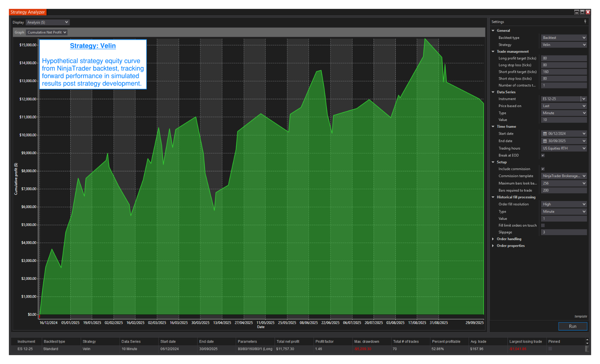Uncheck the Include commission checkbox
This screenshot has height=364, width=600.
[x=543, y=169]
